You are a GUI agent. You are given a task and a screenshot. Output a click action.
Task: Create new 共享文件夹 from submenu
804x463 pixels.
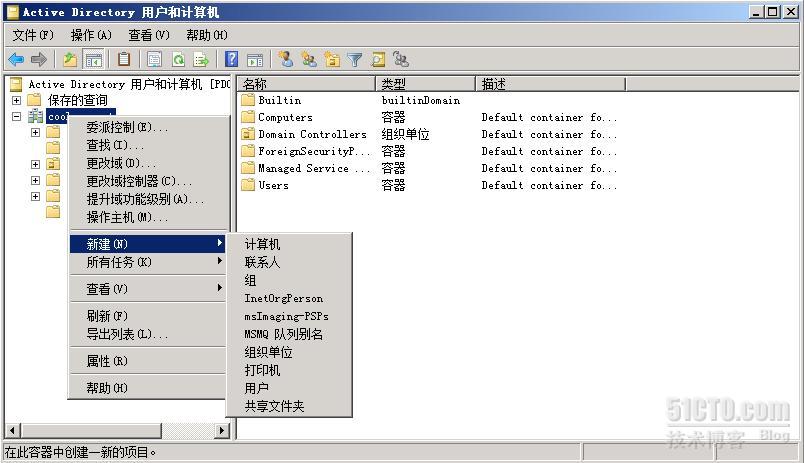point(289,406)
